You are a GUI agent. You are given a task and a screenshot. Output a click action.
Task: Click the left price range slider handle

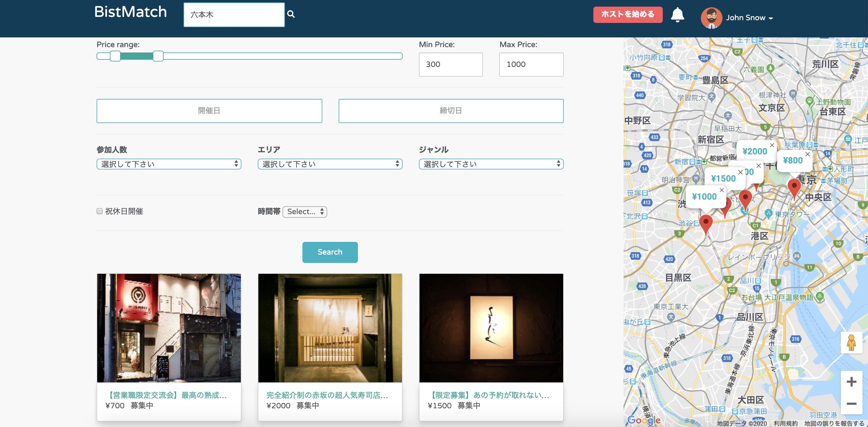[x=115, y=56]
